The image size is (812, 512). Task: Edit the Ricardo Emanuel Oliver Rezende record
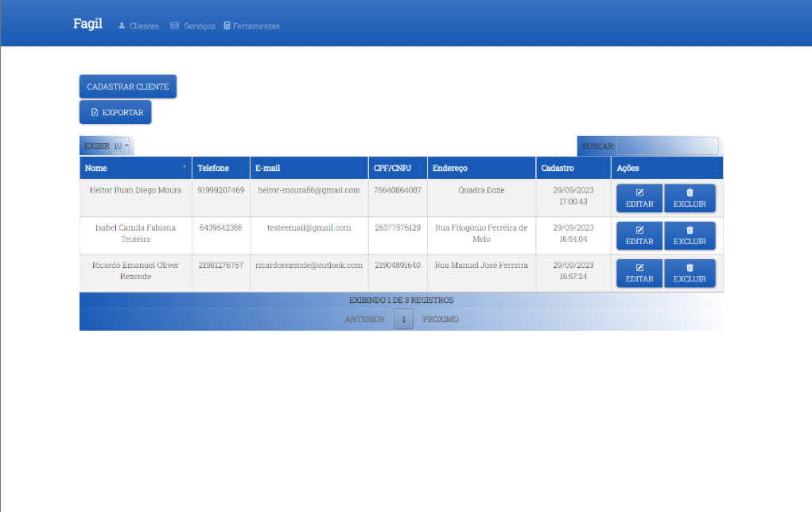[639, 273]
